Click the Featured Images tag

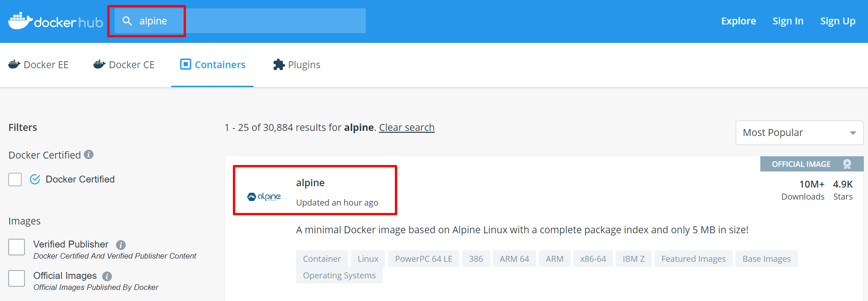(694, 259)
